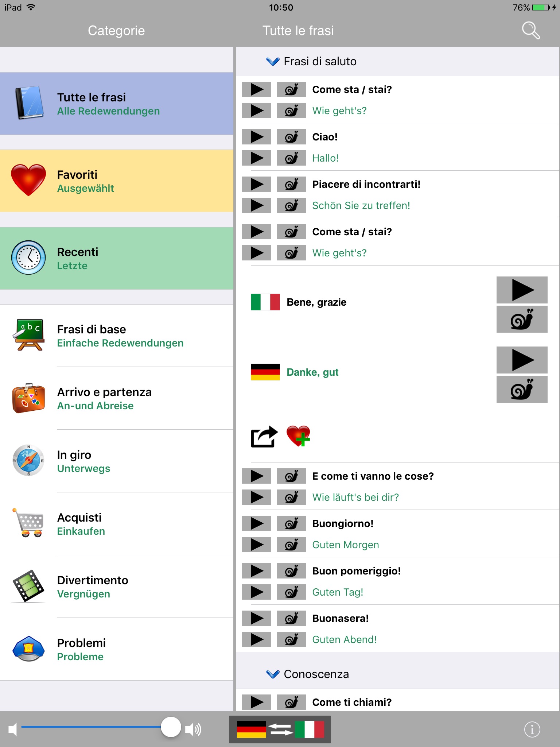Open the Problemi category
The width and height of the screenshot is (560, 747).
(117, 649)
